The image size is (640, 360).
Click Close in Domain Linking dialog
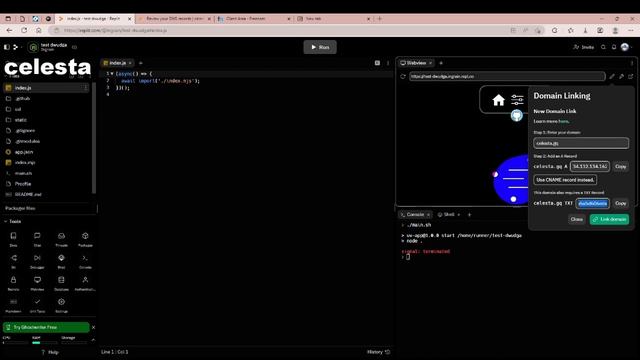(576, 219)
